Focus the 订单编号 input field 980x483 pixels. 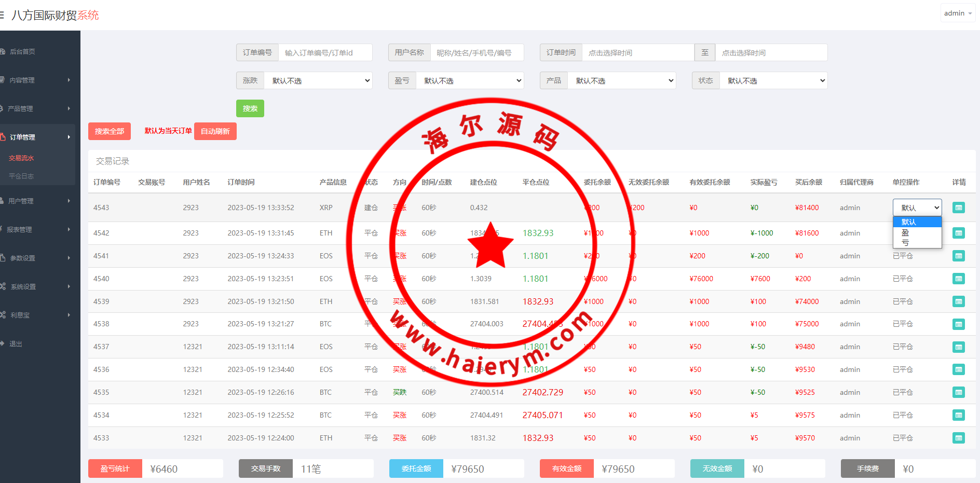[325, 52]
